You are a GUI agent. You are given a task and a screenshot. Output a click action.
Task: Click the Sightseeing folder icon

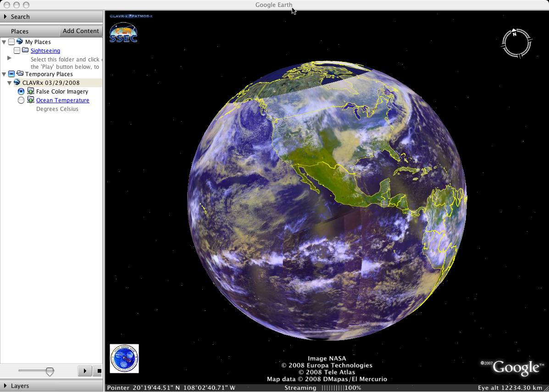pos(25,50)
